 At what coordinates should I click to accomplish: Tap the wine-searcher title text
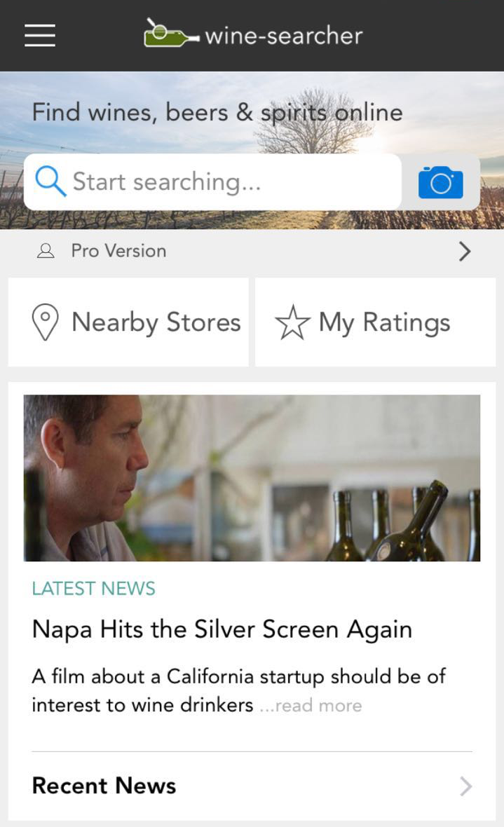click(283, 35)
